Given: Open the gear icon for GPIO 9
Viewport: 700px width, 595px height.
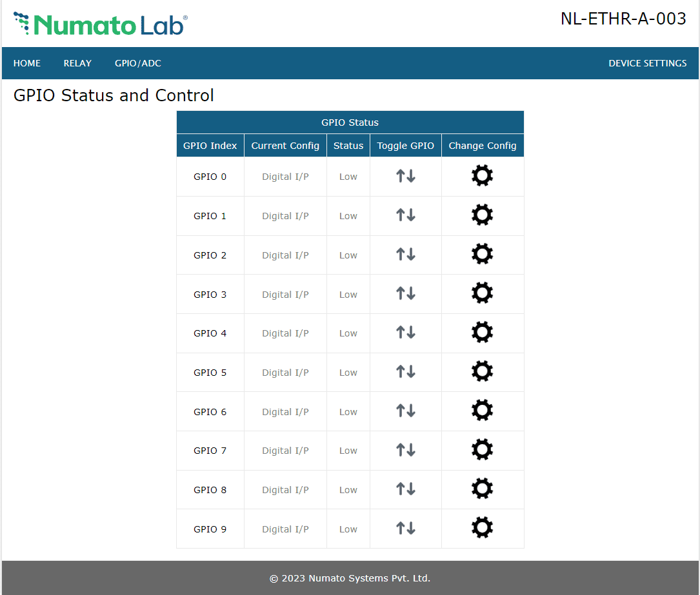Looking at the screenshot, I should click(x=482, y=528).
